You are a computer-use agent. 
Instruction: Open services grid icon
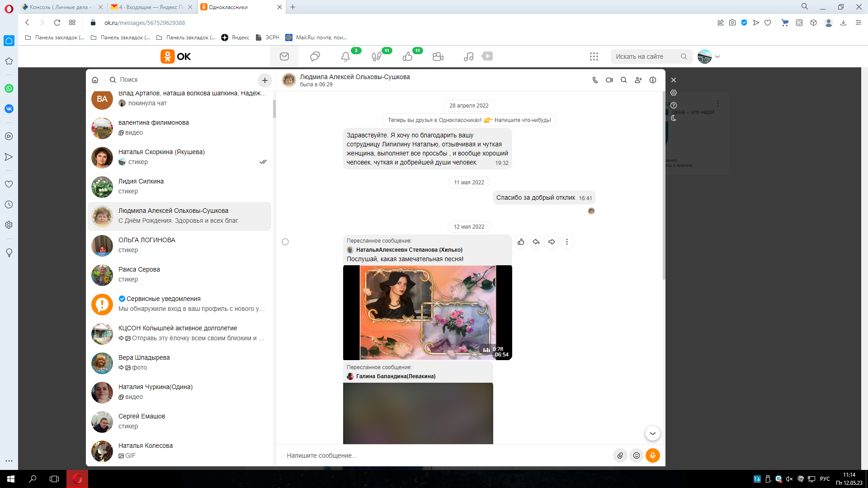tap(594, 56)
